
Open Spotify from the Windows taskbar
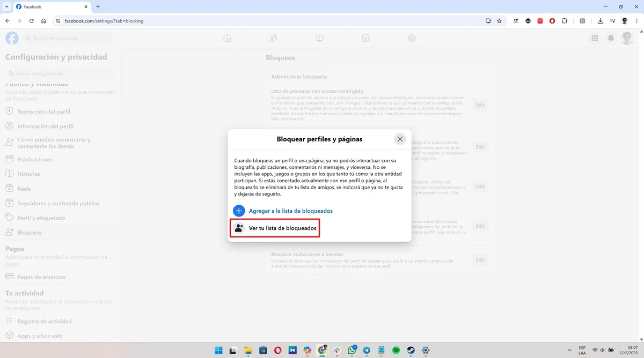tap(396, 350)
